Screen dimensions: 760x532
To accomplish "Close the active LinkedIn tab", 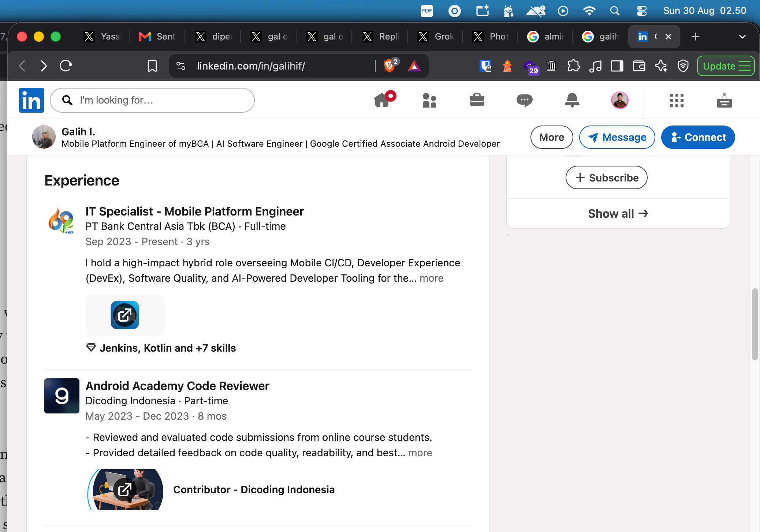I will (668, 37).
